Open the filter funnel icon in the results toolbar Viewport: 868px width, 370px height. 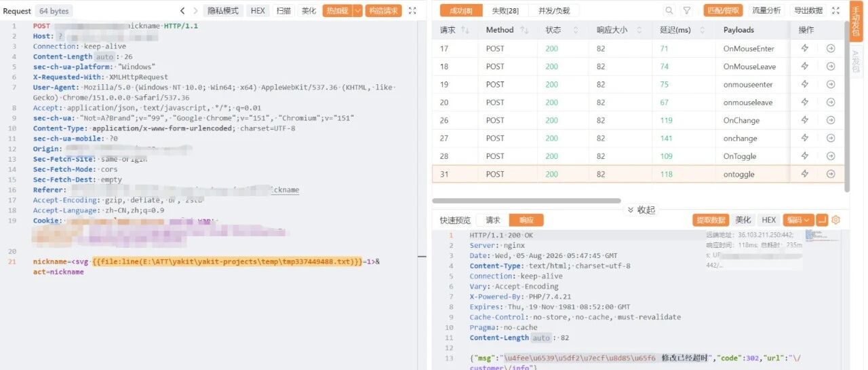point(687,11)
